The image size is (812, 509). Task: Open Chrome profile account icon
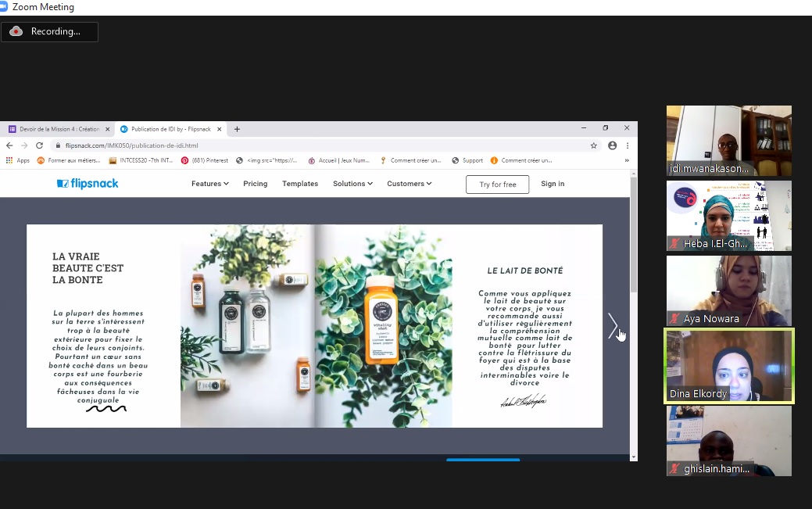pyautogui.click(x=612, y=145)
